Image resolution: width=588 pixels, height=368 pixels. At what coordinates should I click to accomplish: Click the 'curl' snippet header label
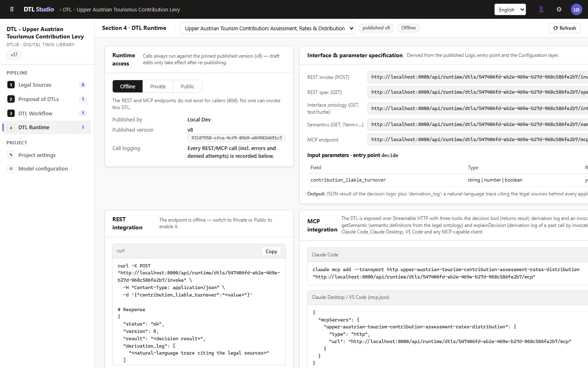pos(120,251)
